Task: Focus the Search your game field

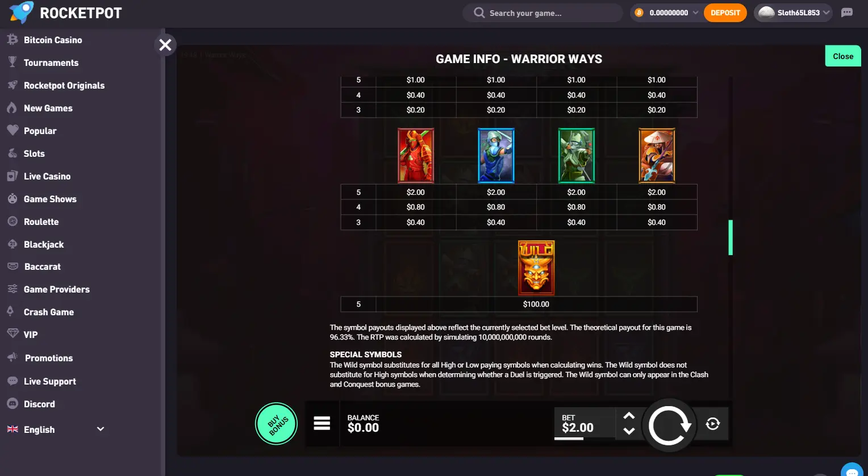Action: 542,12
